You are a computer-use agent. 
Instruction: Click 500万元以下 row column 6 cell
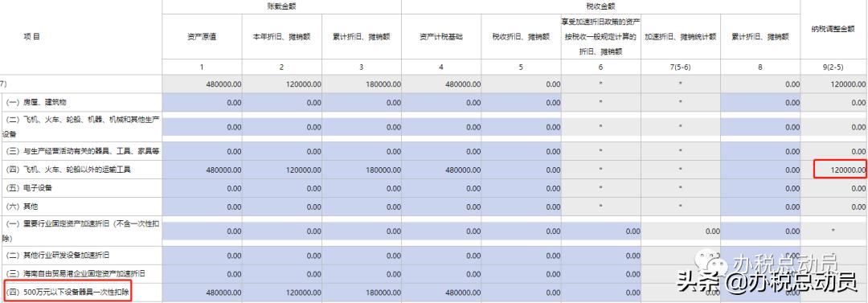coord(600,292)
